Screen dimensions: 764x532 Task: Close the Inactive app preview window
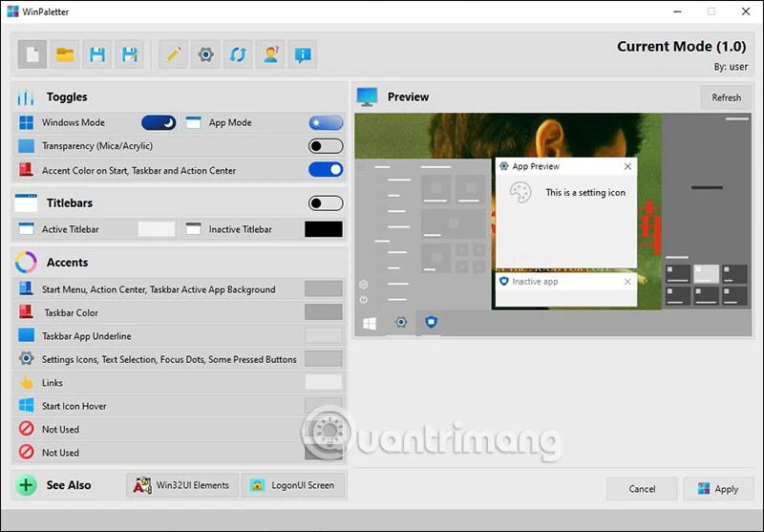(627, 282)
